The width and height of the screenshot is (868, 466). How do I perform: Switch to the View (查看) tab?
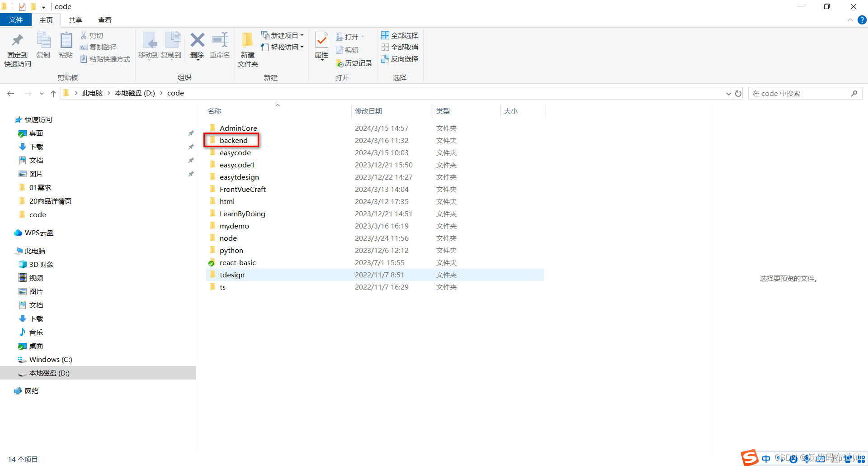[105, 20]
